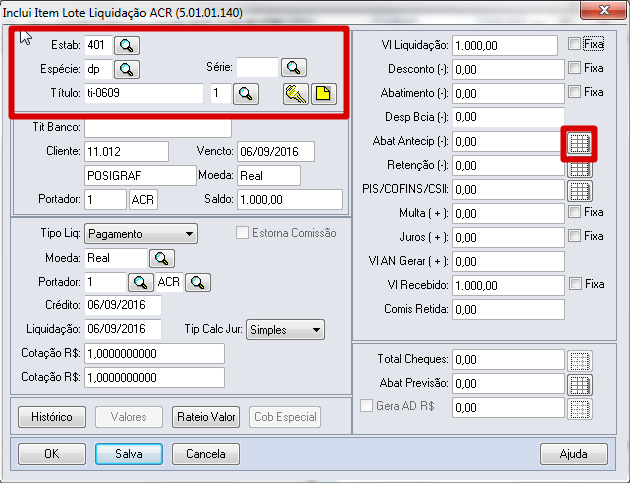Click the yellow note icon beside Título
The image size is (630, 483).
[323, 94]
